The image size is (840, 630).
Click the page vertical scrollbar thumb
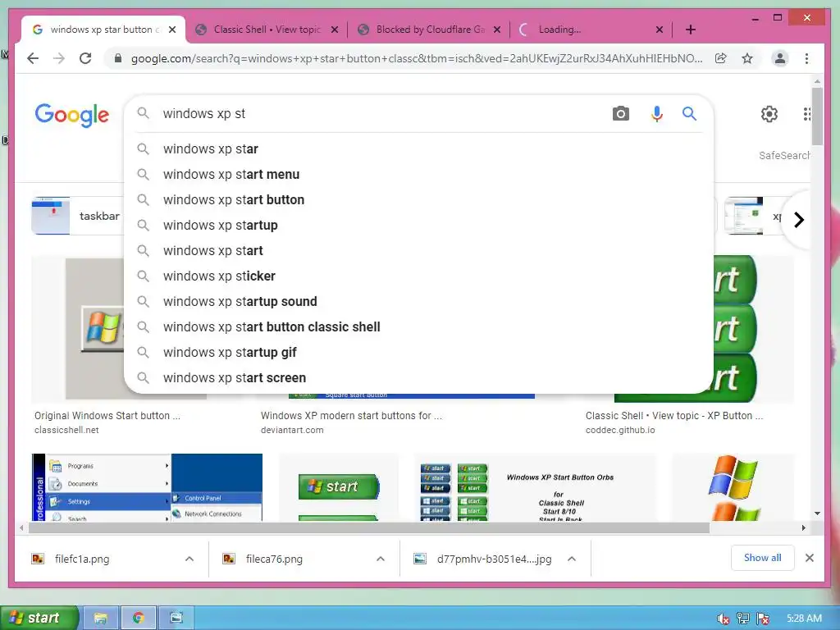coord(817,116)
